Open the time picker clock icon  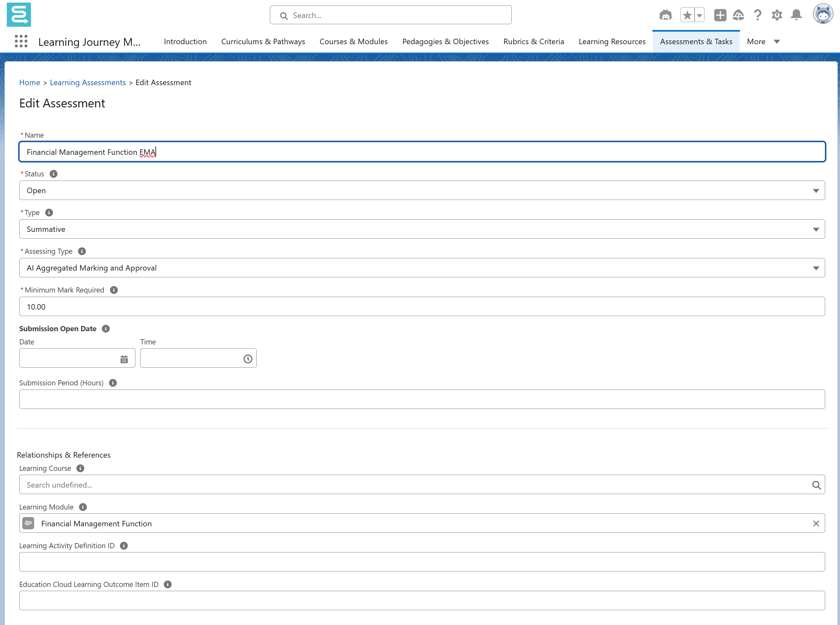(248, 359)
